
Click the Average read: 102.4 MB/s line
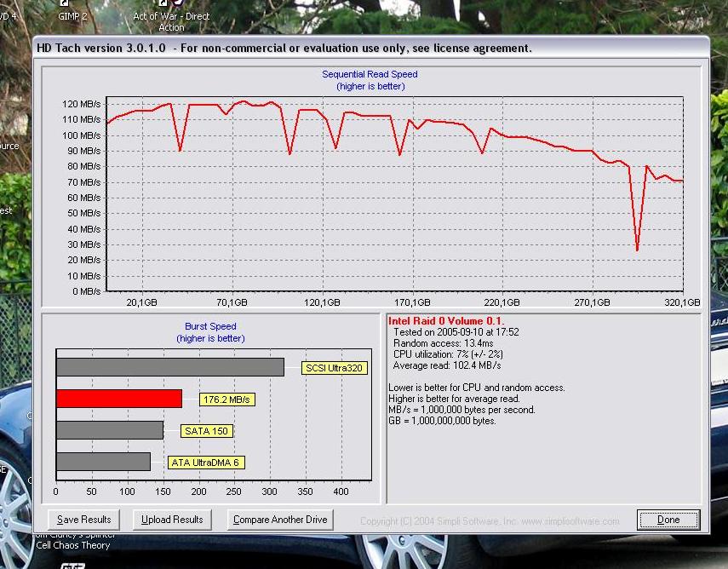click(x=447, y=365)
